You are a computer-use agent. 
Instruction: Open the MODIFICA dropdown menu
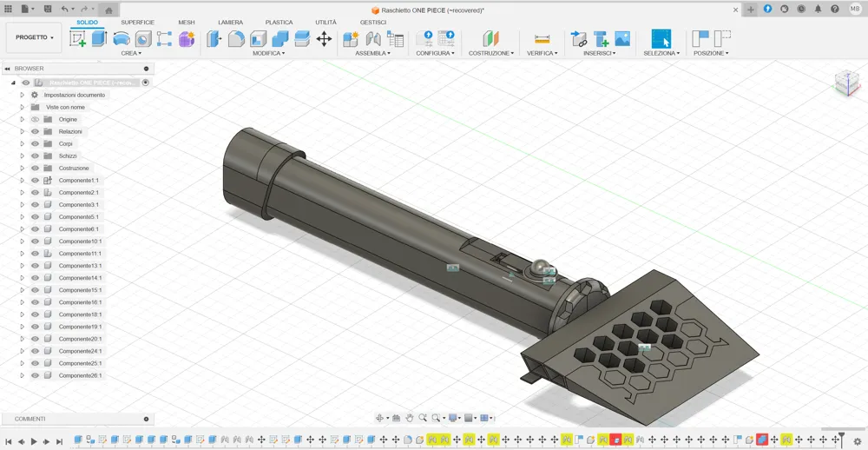269,53
